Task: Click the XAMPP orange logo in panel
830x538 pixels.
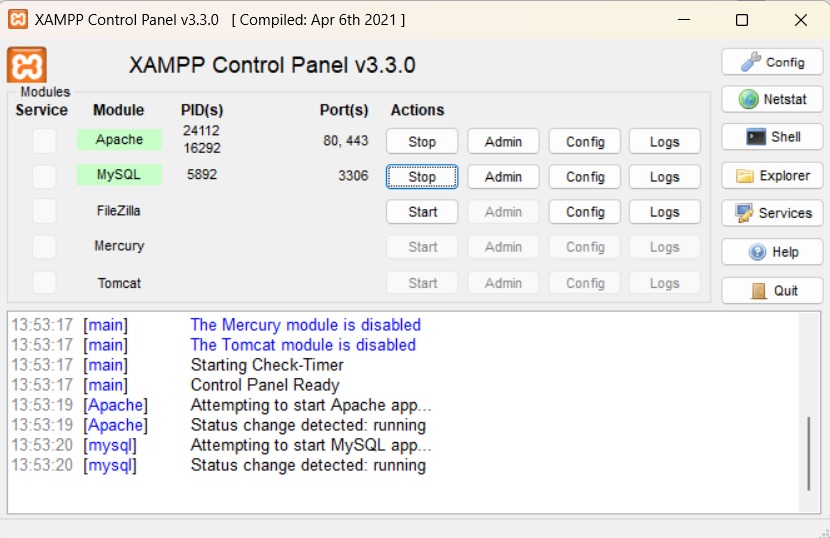Action: tap(26, 65)
